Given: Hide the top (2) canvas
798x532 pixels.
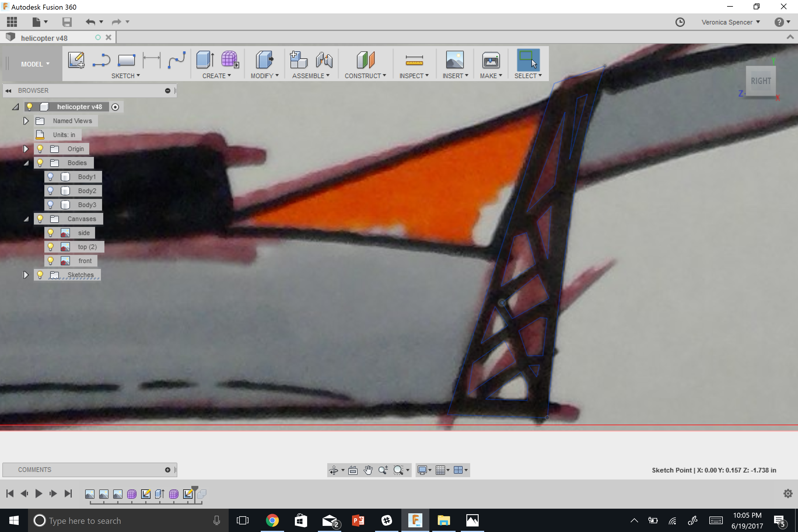Looking at the screenshot, I should [50, 247].
